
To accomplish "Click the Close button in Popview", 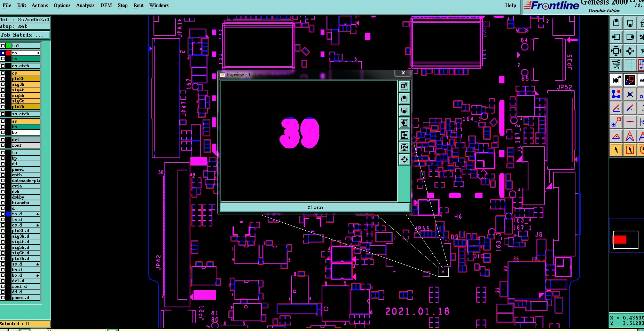I will coord(315,207).
